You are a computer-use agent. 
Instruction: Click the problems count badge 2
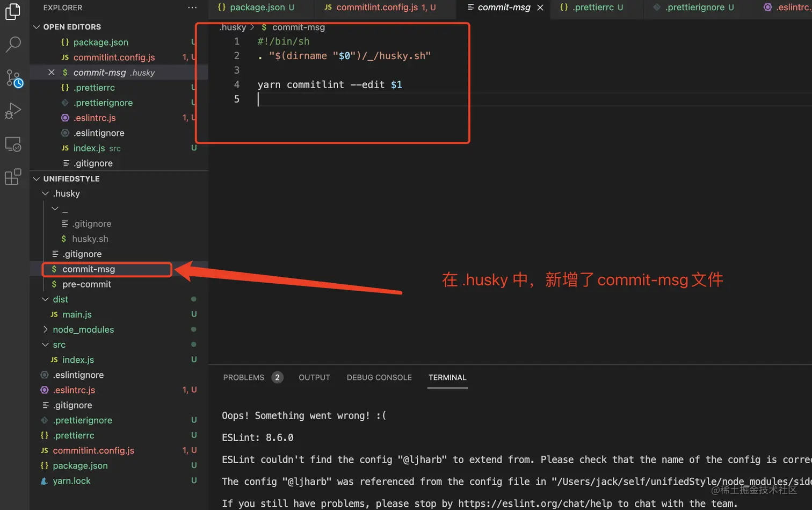(277, 377)
